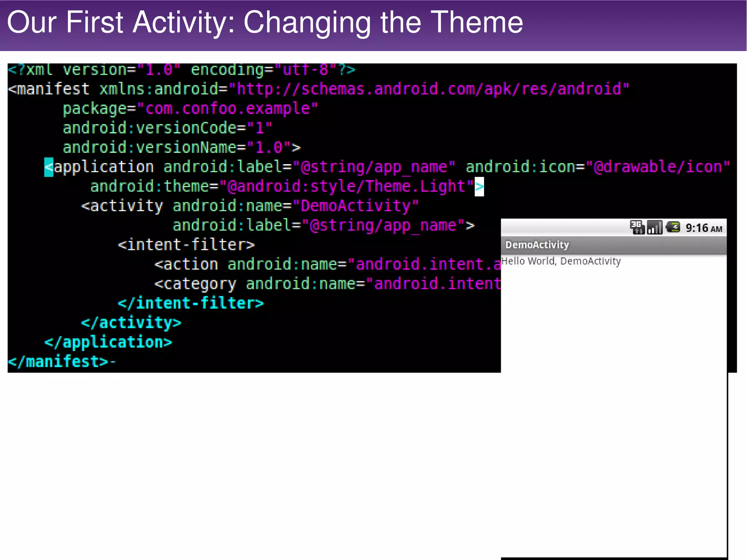Click the highlighted '>' after Theme.Light
747x560 pixels.
(x=479, y=187)
